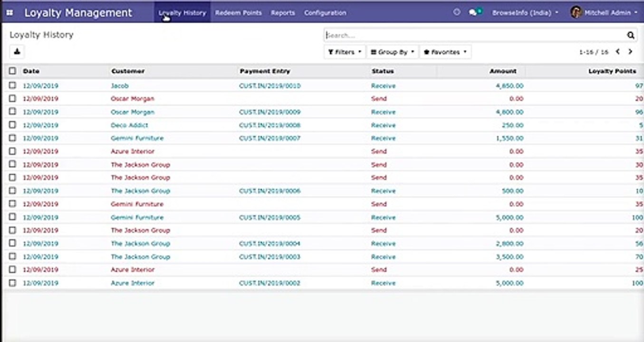
Task: Click the Loyalty History breadcrumb title
Action: coord(41,35)
